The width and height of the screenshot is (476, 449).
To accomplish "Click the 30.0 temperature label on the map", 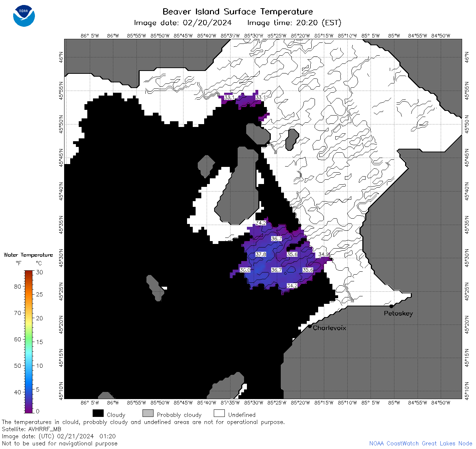I will pos(245,270).
